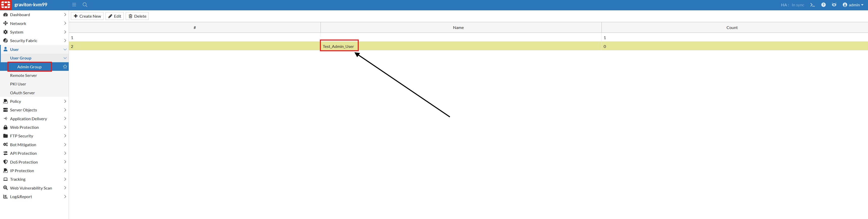Open the Application Delivery menu label
The height and width of the screenshot is (219, 868).
(28, 119)
